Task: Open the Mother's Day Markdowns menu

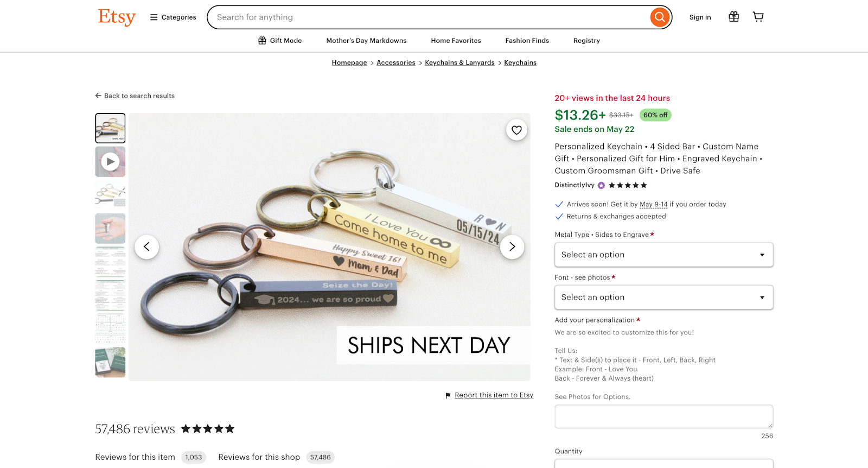Action: tap(366, 40)
